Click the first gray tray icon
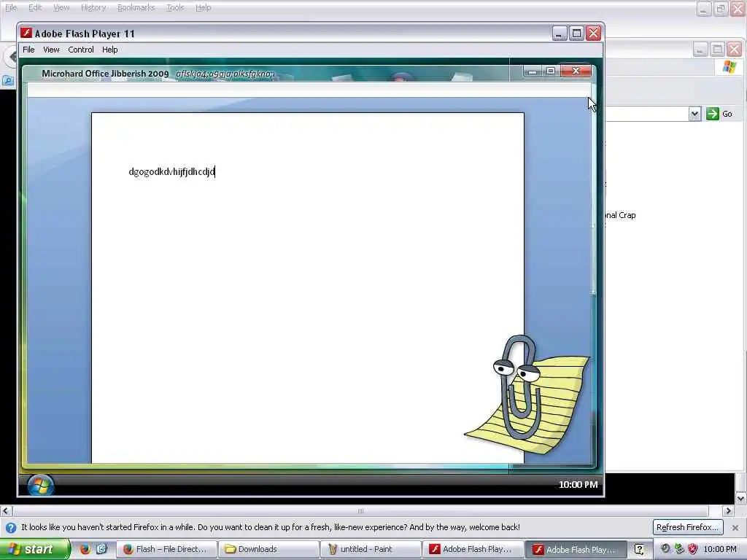 pos(665,549)
